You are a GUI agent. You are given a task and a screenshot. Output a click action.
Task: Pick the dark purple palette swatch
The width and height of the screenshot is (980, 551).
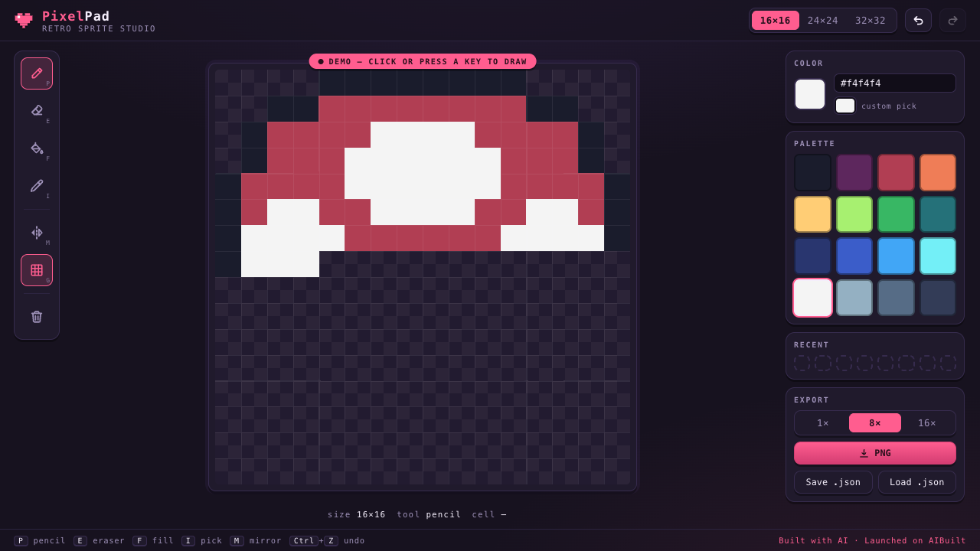pos(854,173)
